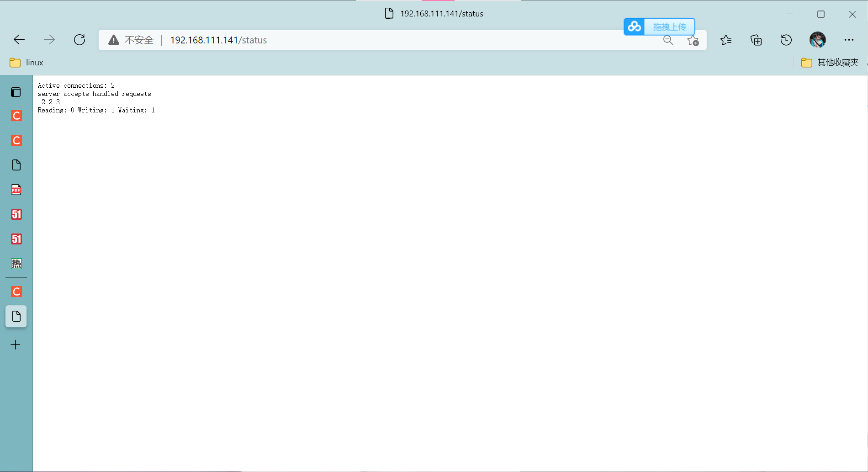Image resolution: width=868 pixels, height=472 pixels.
Task: Open the linux bookmarks folder
Action: click(26, 63)
